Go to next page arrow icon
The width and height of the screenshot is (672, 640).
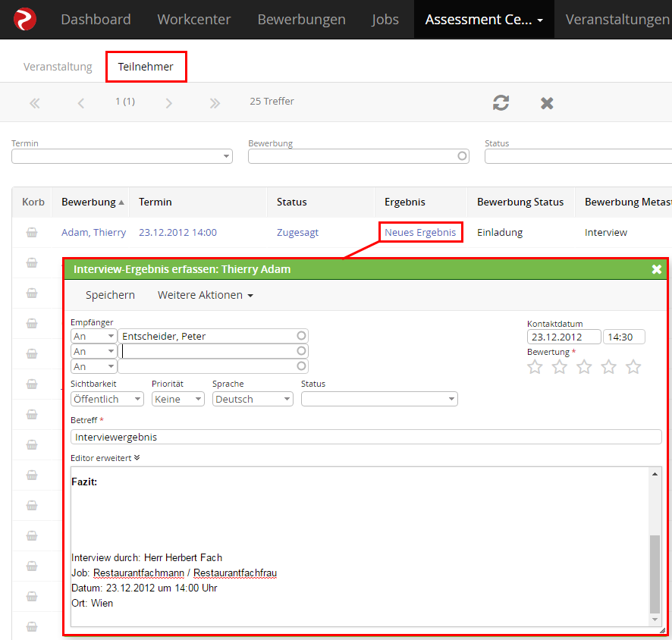click(169, 103)
